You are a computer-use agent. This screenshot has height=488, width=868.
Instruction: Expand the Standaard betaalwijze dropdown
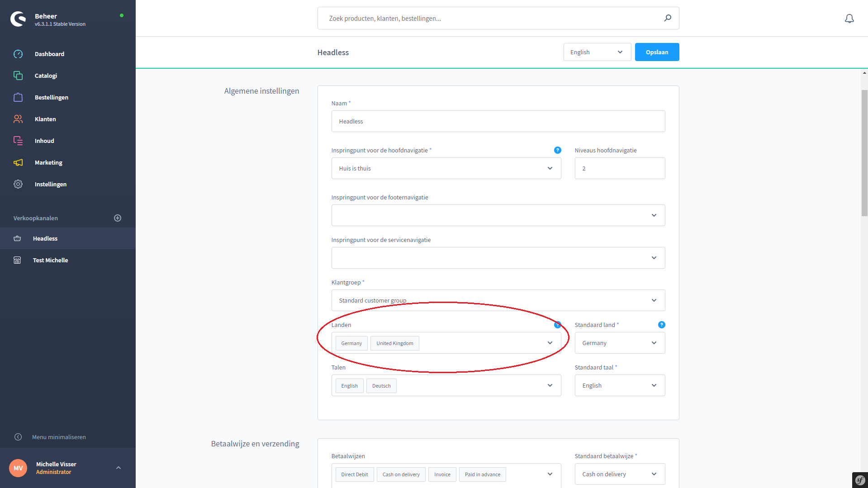[x=619, y=474]
